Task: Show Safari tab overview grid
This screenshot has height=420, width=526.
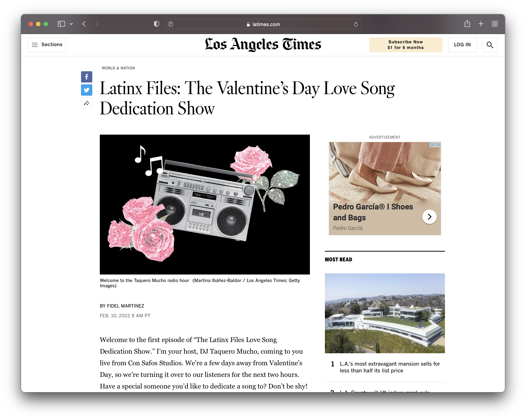Action: (x=494, y=24)
